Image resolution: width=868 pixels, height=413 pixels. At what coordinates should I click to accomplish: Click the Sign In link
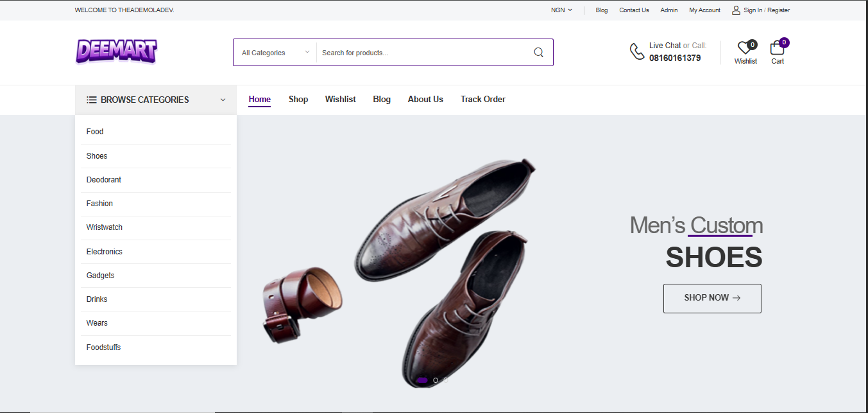tap(753, 10)
